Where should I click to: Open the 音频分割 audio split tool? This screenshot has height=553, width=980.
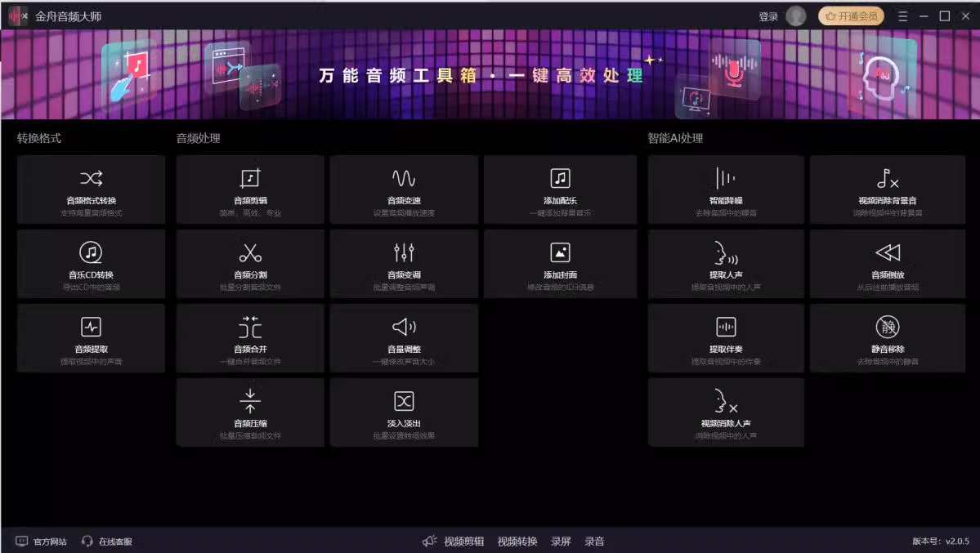point(250,264)
